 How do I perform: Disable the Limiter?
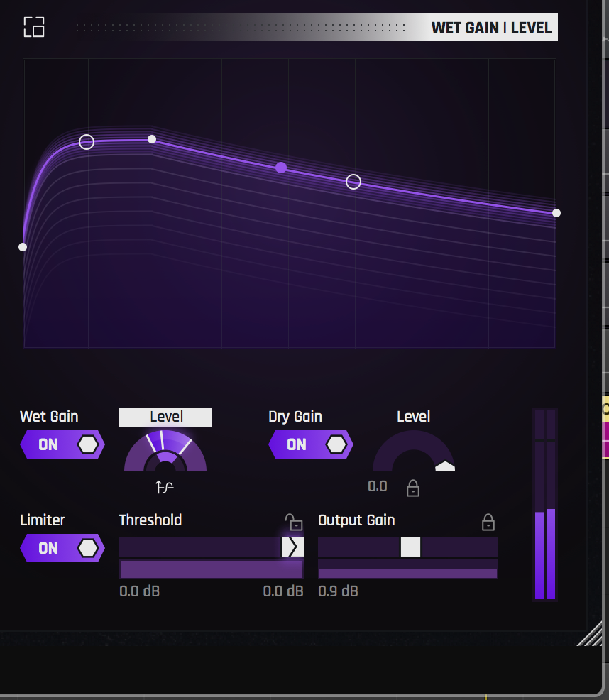click(62, 548)
